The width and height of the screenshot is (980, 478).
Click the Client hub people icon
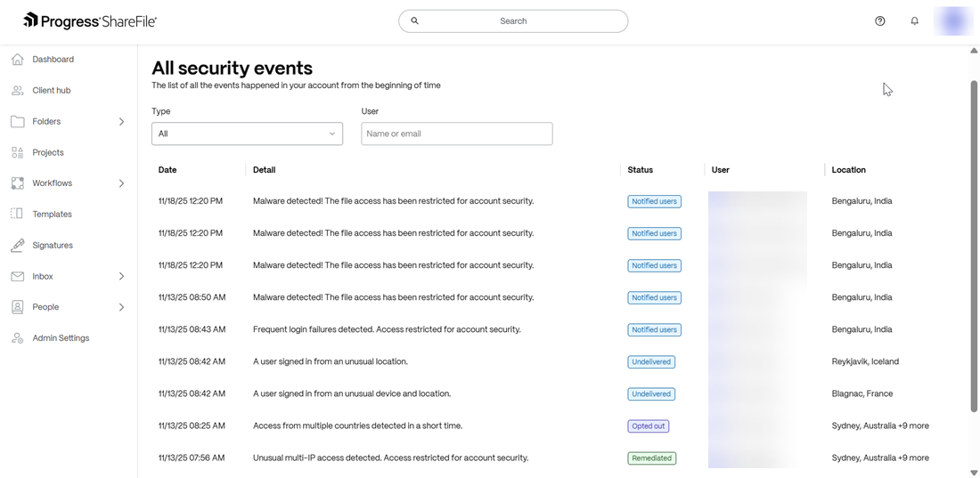point(18,91)
